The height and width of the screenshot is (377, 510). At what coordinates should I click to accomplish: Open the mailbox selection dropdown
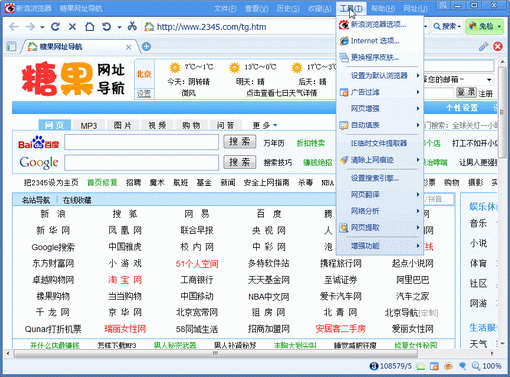[489, 80]
